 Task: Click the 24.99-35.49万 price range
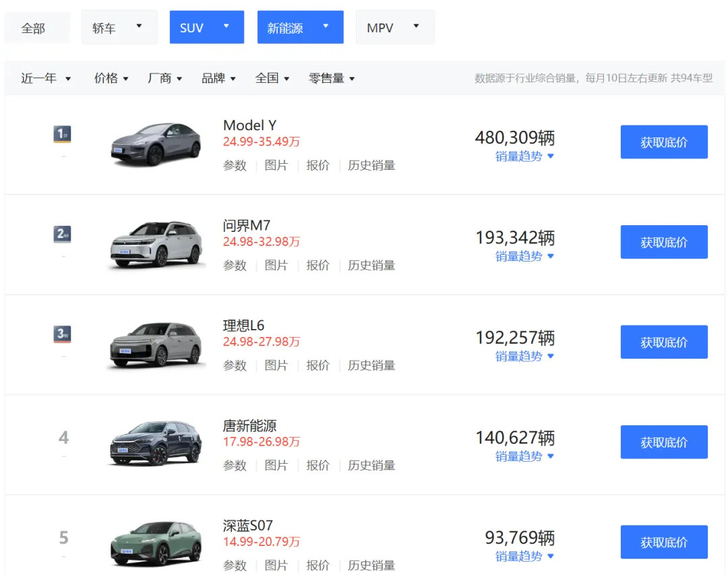262,142
